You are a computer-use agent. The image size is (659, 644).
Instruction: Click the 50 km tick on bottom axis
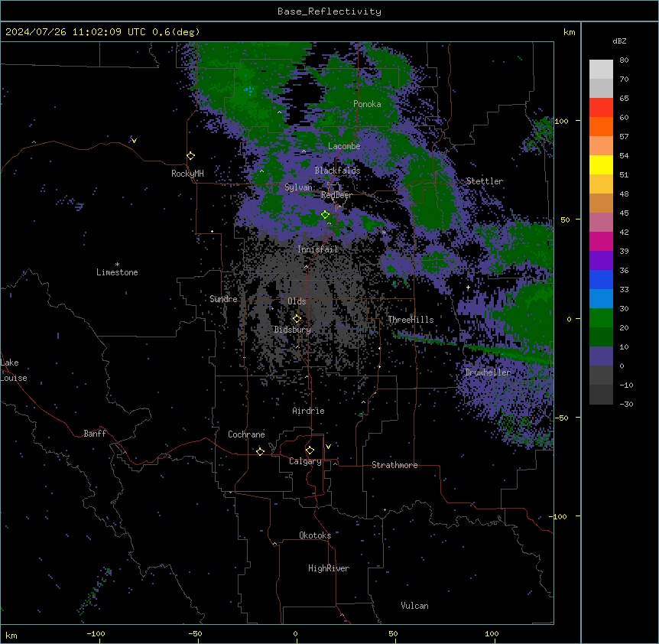coord(394,633)
